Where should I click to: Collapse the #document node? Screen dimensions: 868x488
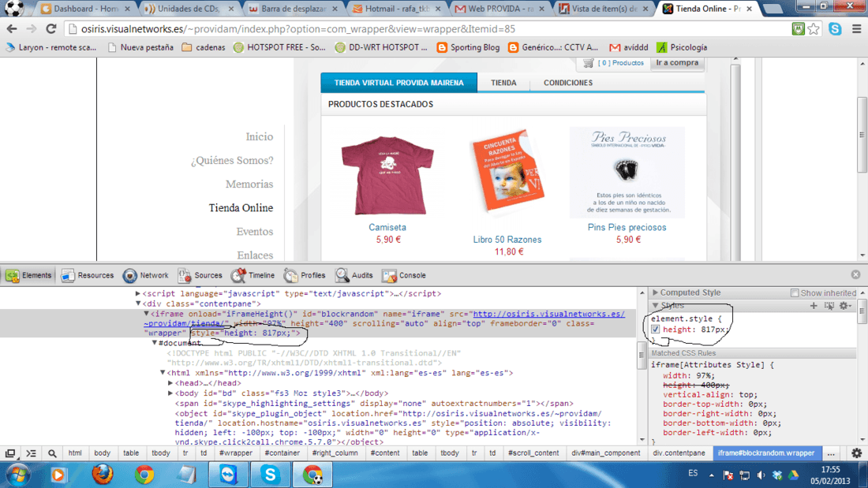155,343
